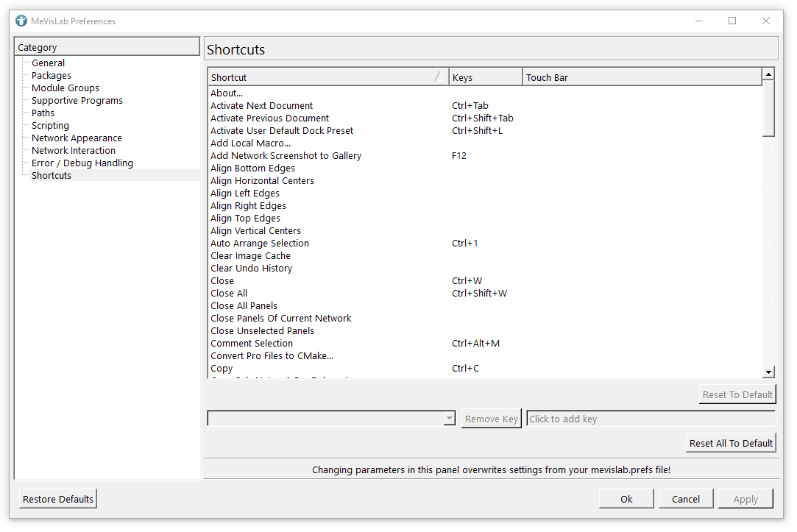This screenshot has width=797, height=532.
Task: Click the Restore Defaults button
Action: [x=58, y=499]
